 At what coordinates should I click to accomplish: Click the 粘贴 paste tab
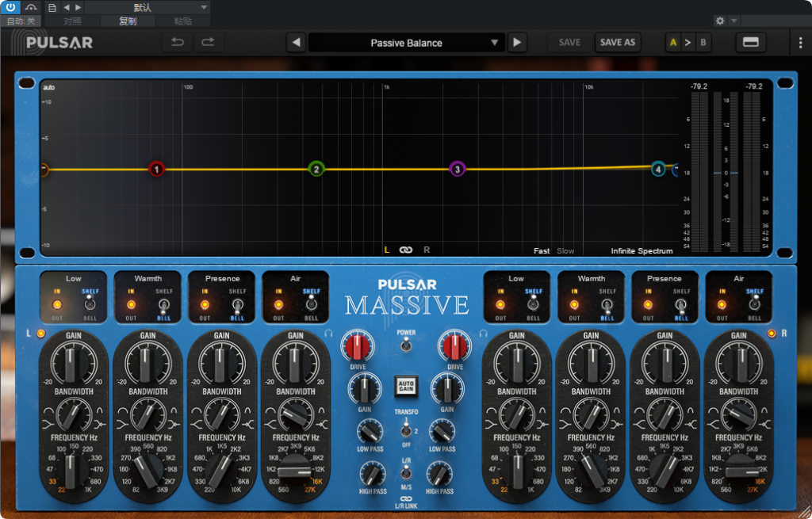183,21
